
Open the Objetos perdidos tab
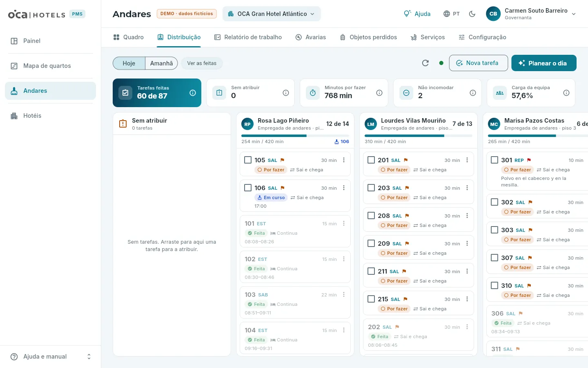[x=368, y=37]
